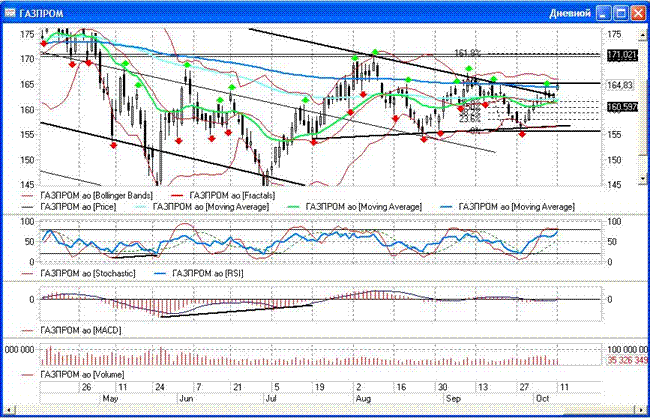Click the 171,021 price marker
The height and width of the screenshot is (418, 650).
(622, 54)
